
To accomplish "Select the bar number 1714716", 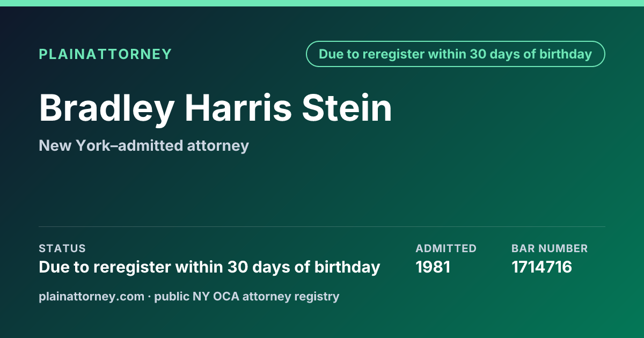I will pyautogui.click(x=542, y=267).
